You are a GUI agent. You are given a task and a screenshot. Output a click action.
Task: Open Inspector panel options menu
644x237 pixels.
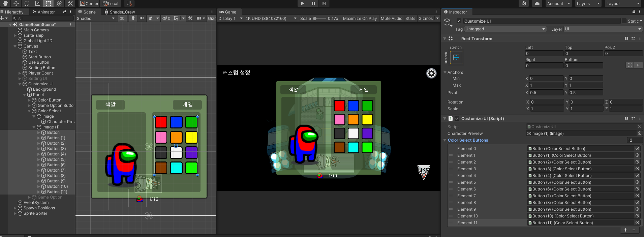coord(640,11)
